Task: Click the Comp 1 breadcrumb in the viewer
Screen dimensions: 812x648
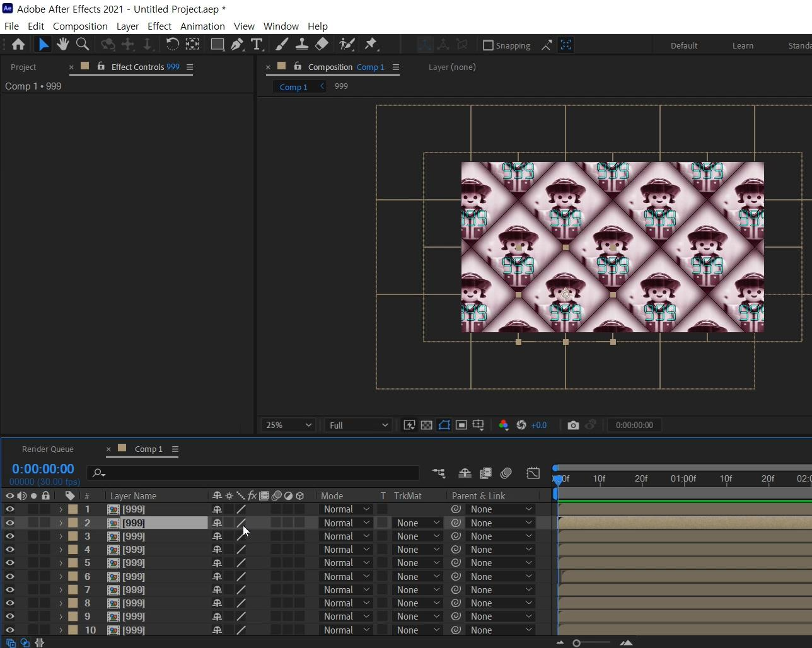Action: 294,87
